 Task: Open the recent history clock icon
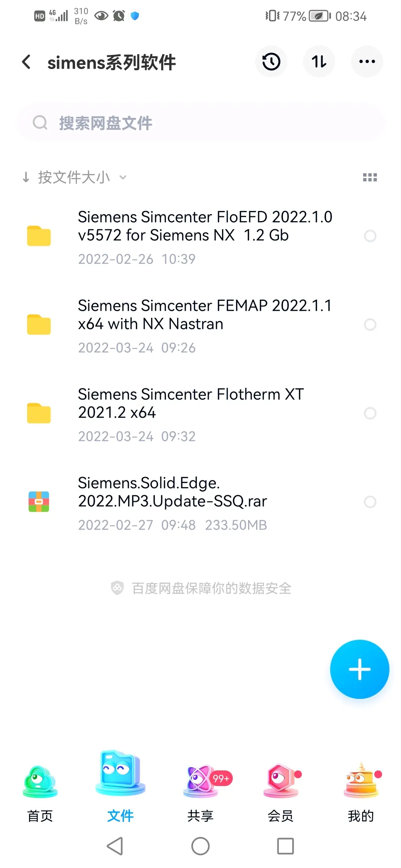[271, 62]
